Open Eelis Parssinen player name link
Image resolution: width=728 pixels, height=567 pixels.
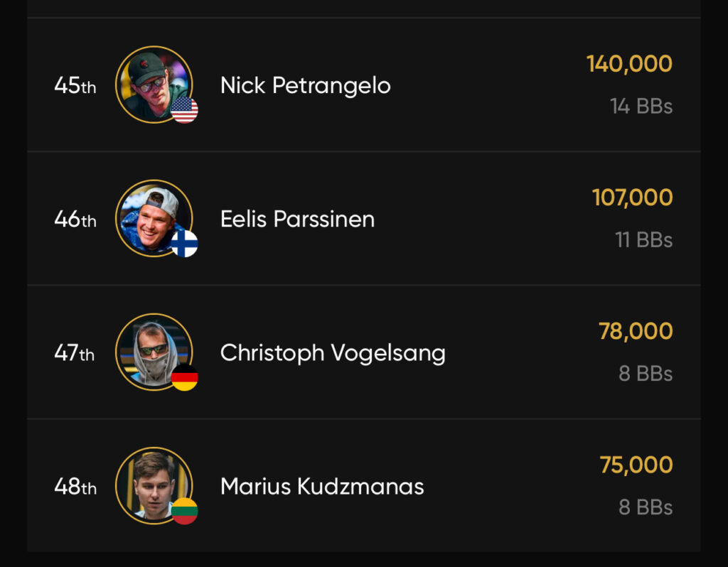[297, 219]
